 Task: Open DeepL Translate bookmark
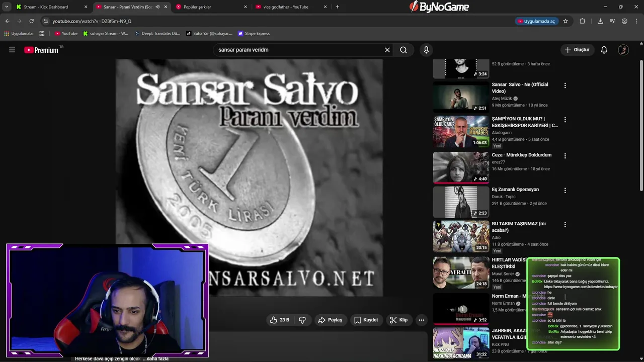pyautogui.click(x=157, y=34)
